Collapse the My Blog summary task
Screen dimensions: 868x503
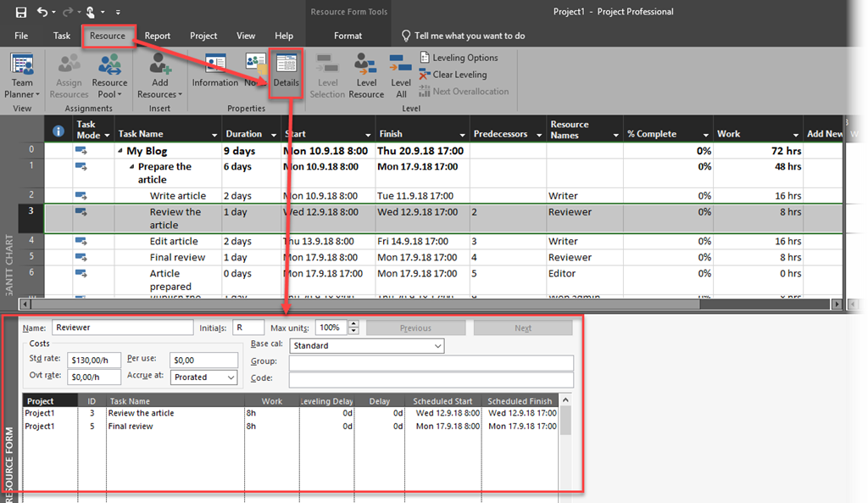pos(120,152)
